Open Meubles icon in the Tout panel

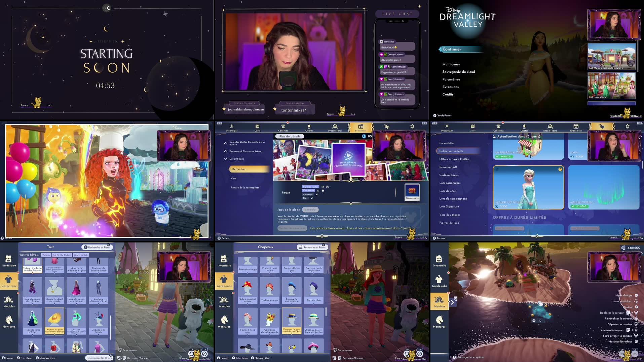click(x=9, y=302)
